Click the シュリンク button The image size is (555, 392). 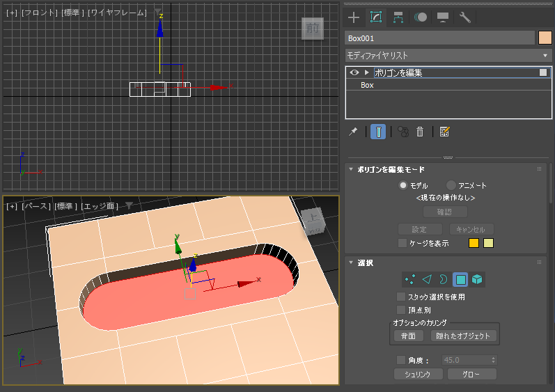(x=418, y=375)
